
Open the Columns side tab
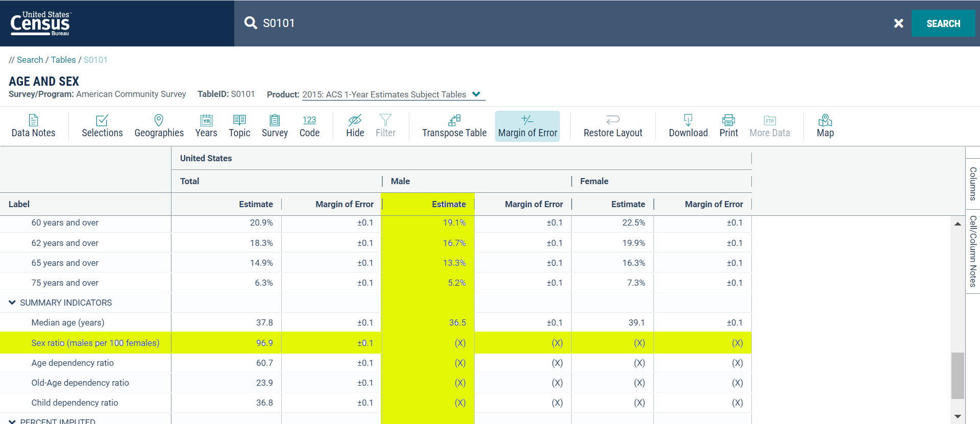[x=973, y=183]
